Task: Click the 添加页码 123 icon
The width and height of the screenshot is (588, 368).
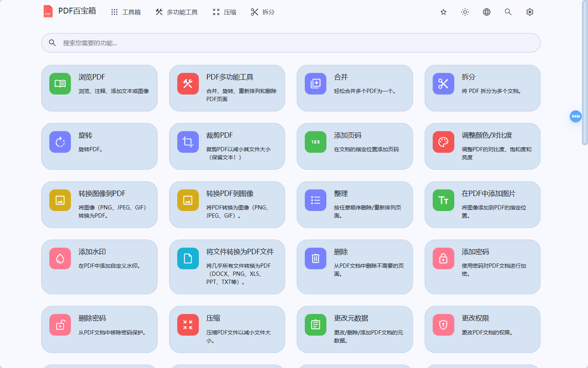Action: (x=316, y=142)
